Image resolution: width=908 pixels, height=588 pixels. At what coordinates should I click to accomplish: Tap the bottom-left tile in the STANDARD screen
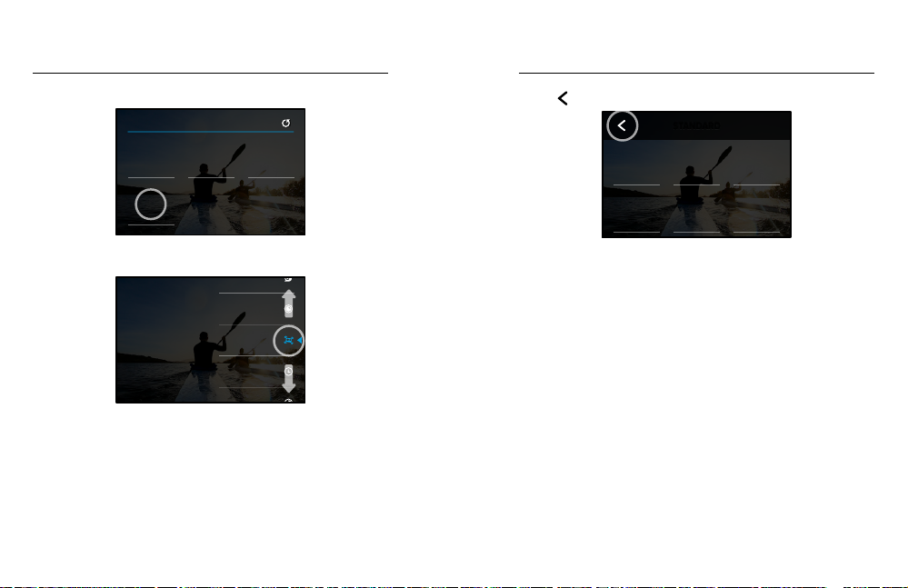click(636, 209)
